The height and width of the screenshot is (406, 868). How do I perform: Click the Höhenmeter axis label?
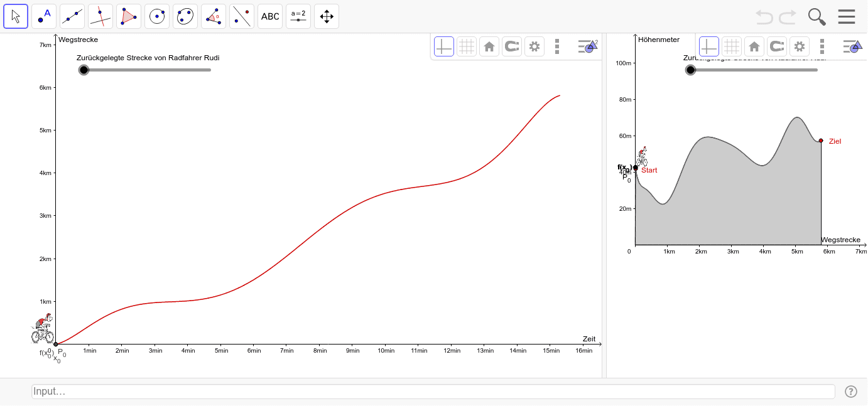(659, 40)
